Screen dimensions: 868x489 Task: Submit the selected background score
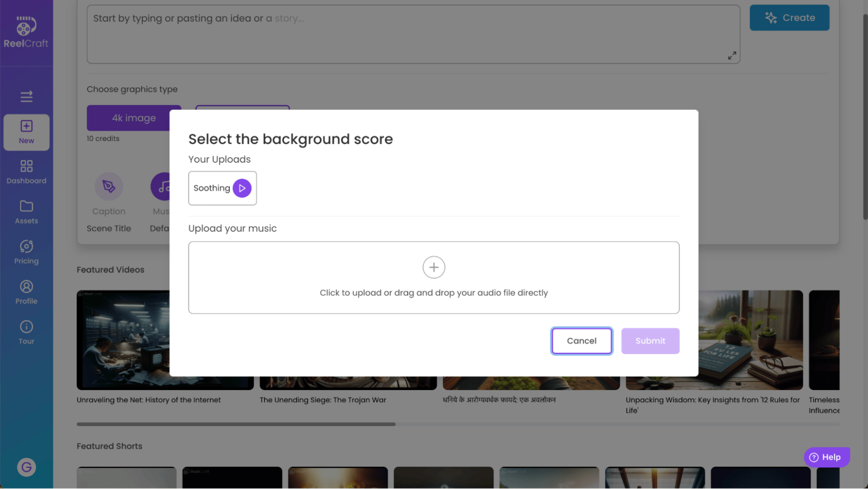click(x=650, y=341)
